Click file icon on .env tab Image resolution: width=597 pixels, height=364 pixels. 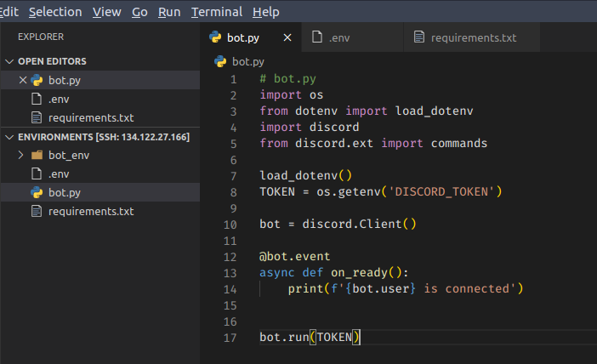click(317, 37)
